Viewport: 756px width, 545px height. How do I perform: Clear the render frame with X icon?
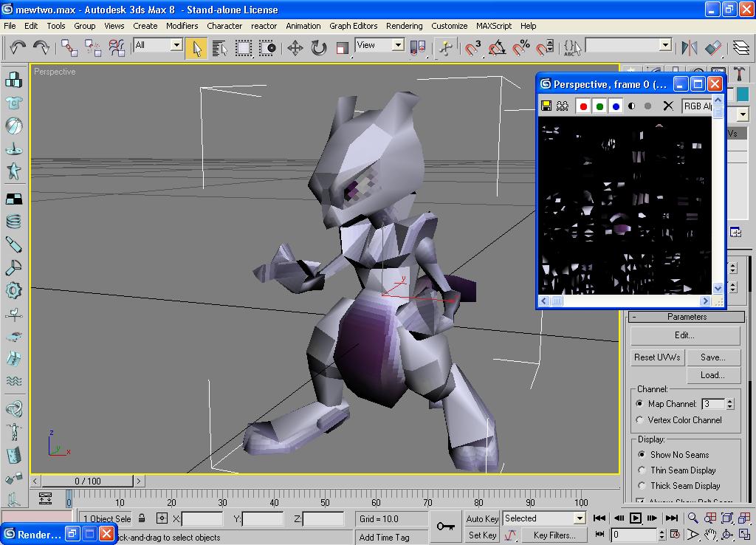coord(668,106)
